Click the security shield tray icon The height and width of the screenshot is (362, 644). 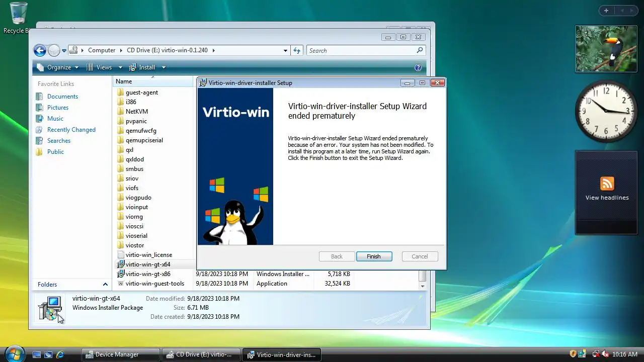[x=573, y=354]
